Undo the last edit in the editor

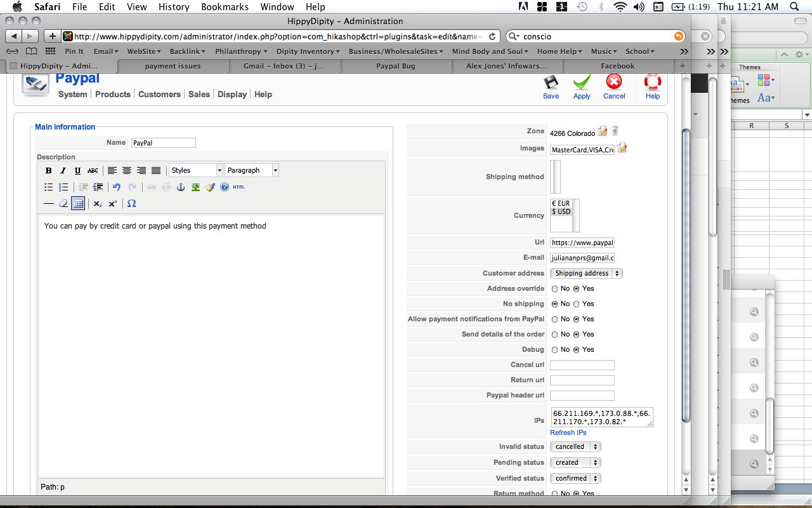coord(117,187)
